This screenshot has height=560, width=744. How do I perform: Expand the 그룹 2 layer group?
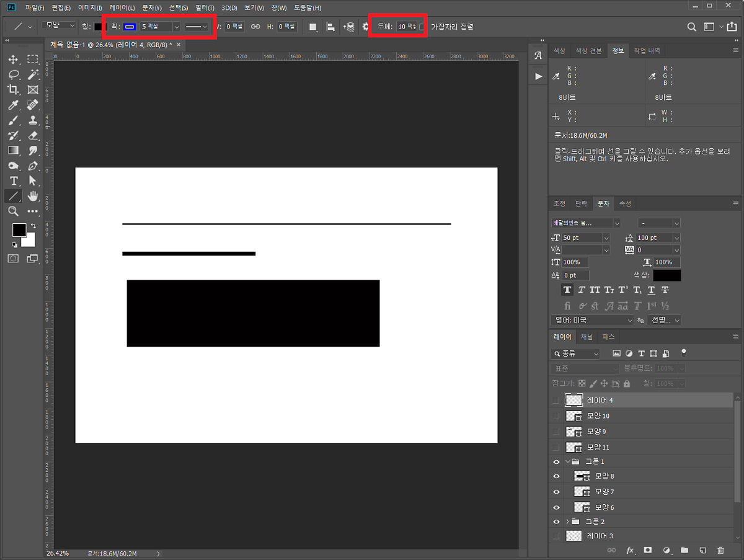click(567, 522)
